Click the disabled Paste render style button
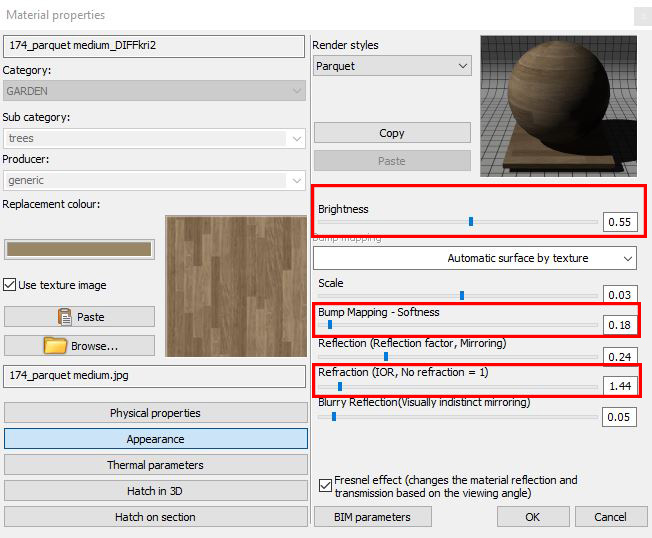Viewport: 652px width, 538px height. point(392,161)
